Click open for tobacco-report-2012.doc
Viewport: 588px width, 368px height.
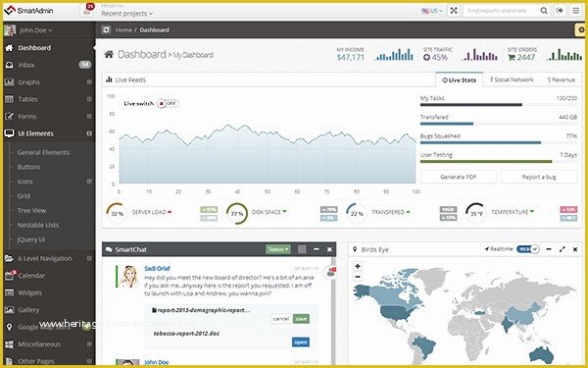301,342
